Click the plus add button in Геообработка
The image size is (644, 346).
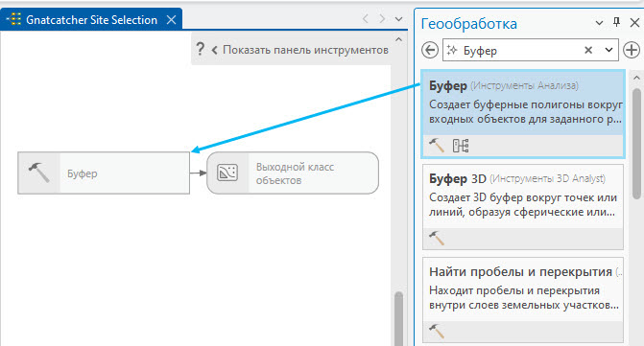point(632,50)
